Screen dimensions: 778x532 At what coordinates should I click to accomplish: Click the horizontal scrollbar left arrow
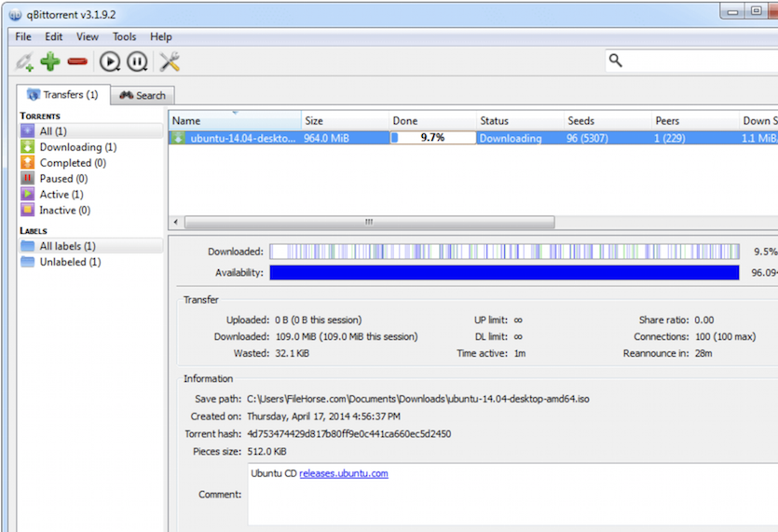pos(176,222)
